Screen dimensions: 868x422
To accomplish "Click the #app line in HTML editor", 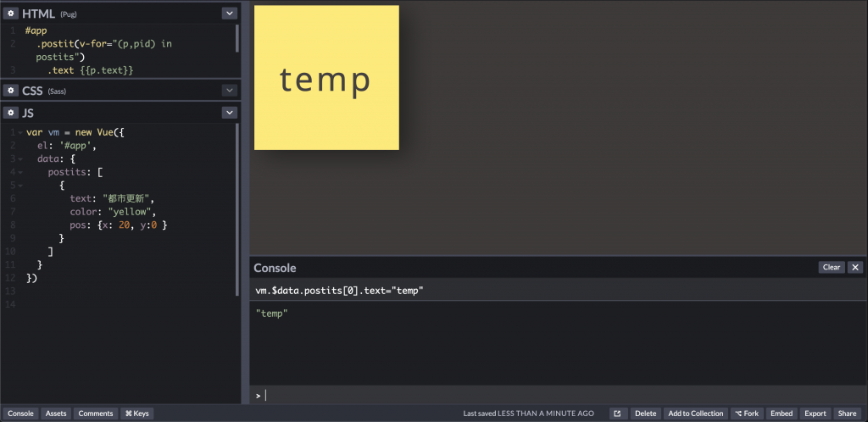I will point(36,31).
